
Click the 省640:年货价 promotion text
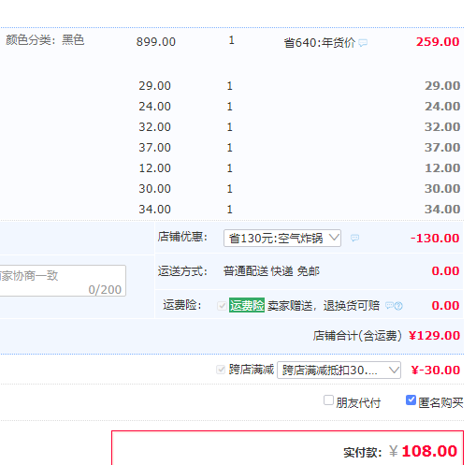coord(320,42)
